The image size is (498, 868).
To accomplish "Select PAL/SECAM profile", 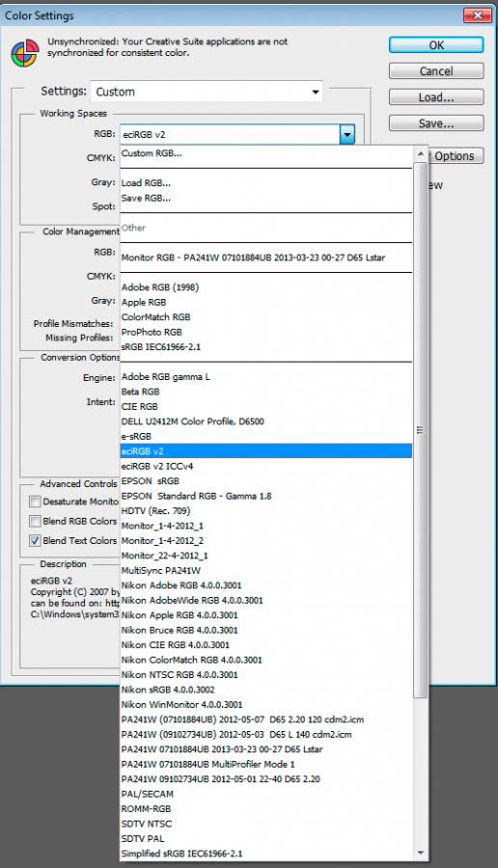I will (266, 794).
